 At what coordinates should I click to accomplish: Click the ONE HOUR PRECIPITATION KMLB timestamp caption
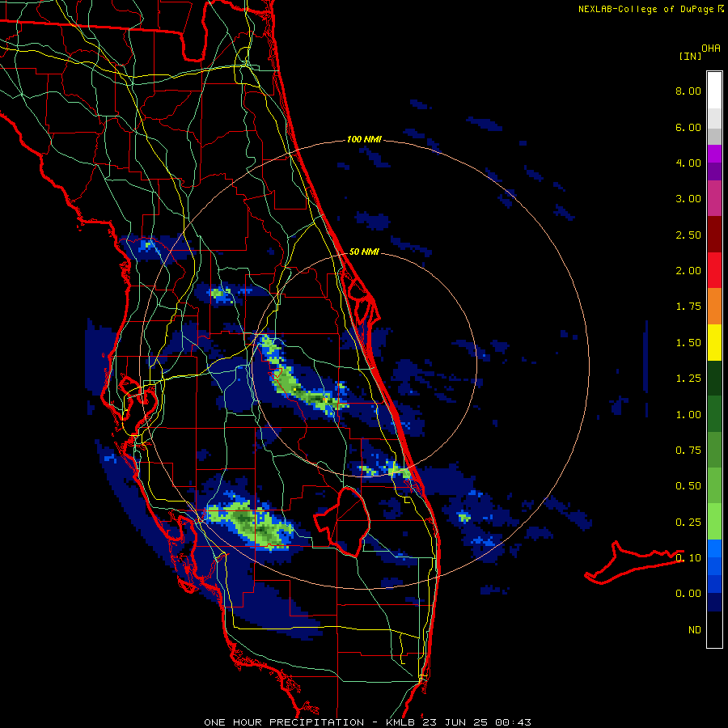tap(367, 722)
